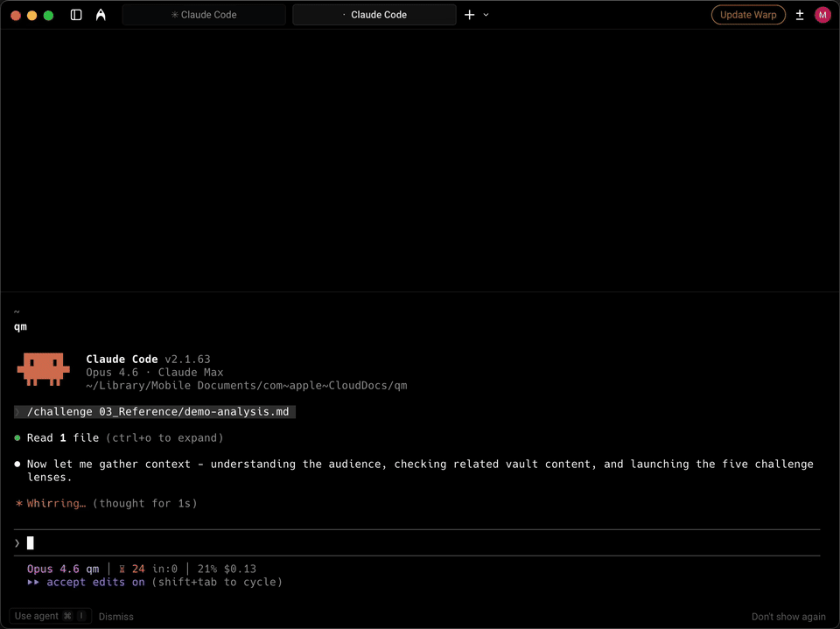The height and width of the screenshot is (629, 840).
Task: Click the Use agent button
Action: 50,616
